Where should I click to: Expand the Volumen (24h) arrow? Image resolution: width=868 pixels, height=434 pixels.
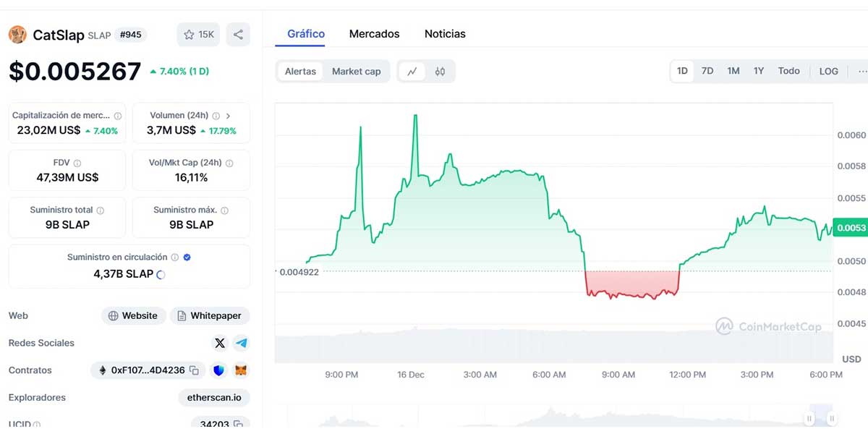tap(229, 116)
